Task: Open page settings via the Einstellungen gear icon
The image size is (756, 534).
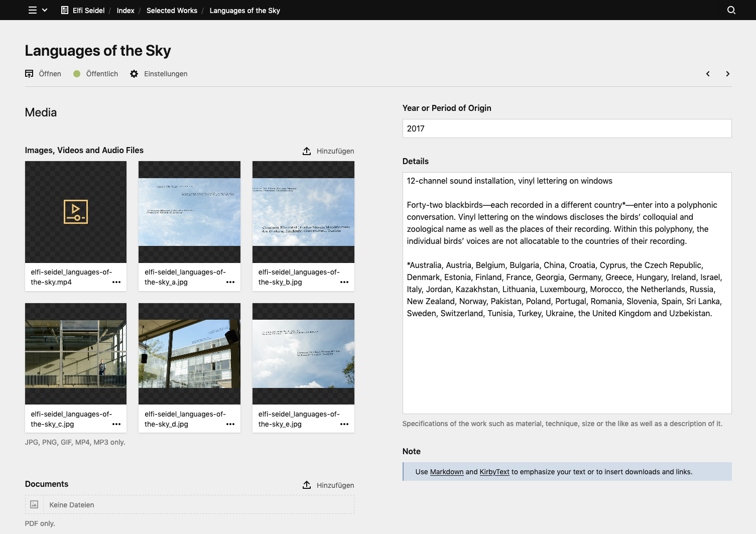Action: (134, 74)
